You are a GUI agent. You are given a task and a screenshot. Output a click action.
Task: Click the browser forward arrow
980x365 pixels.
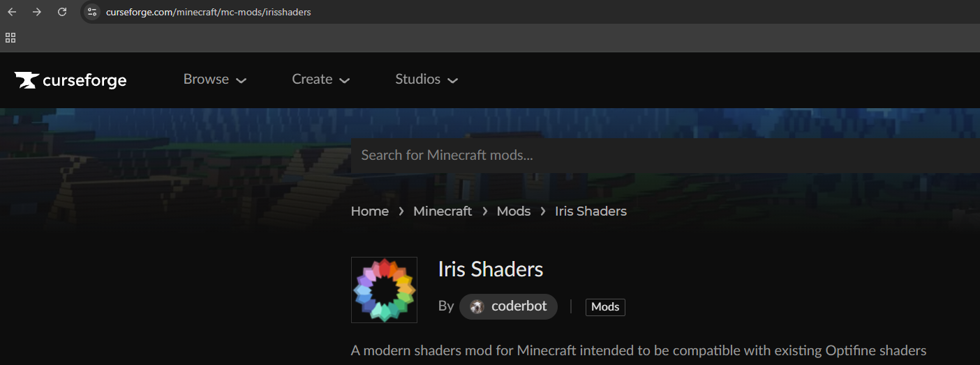(37, 12)
